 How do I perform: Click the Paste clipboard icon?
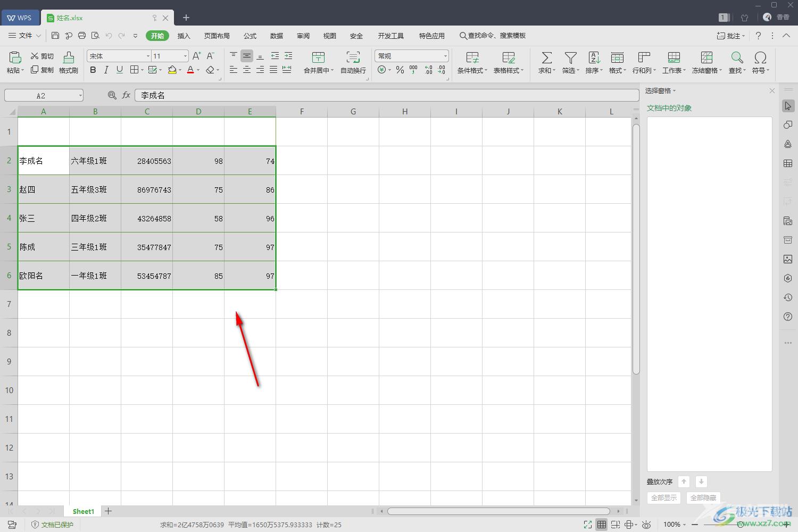(15, 57)
